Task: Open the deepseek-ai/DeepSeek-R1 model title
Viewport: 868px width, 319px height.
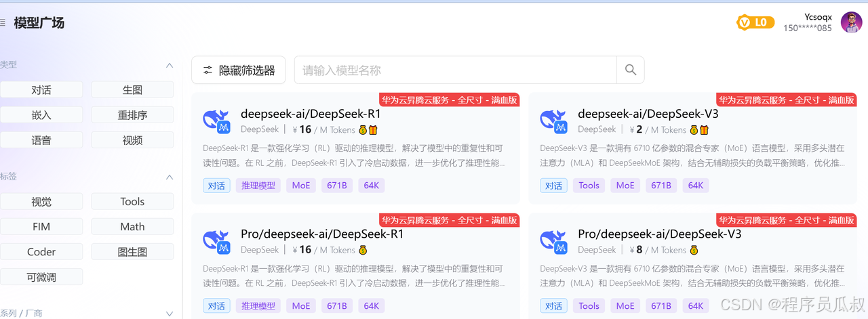Action: (x=311, y=114)
